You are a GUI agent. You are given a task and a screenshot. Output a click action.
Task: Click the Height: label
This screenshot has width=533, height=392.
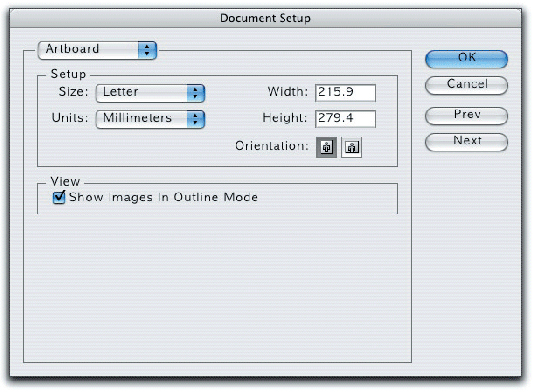(x=285, y=118)
